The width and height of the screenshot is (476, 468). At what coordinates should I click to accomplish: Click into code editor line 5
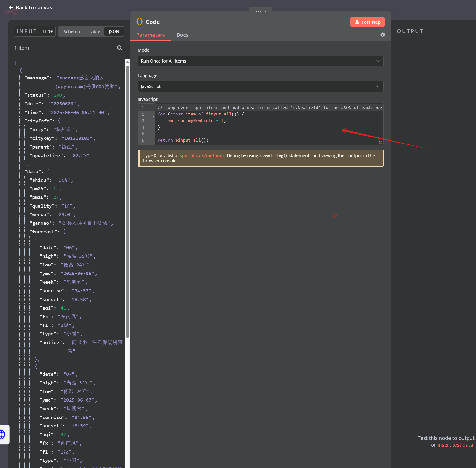pos(269,134)
